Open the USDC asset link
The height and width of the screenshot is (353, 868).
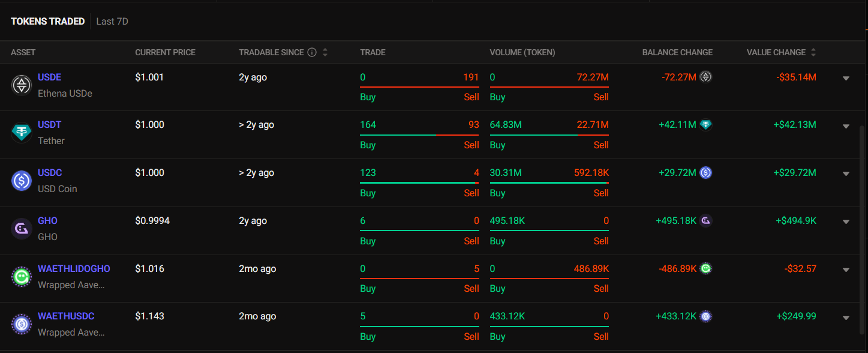50,173
